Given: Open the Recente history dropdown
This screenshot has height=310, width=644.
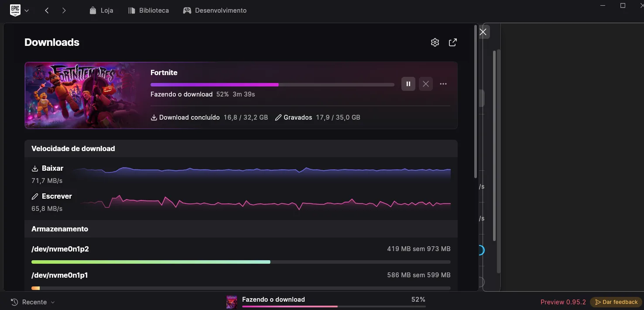Looking at the screenshot, I should click(33, 302).
